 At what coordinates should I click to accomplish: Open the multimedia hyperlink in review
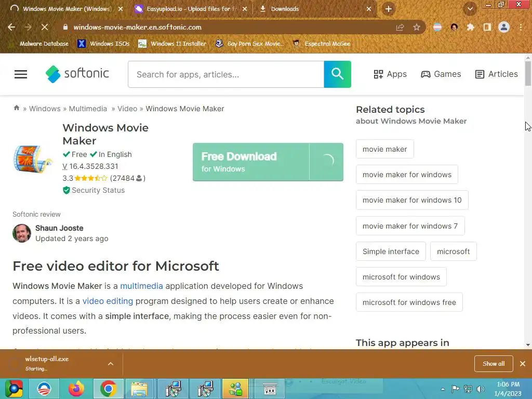pyautogui.click(x=141, y=286)
